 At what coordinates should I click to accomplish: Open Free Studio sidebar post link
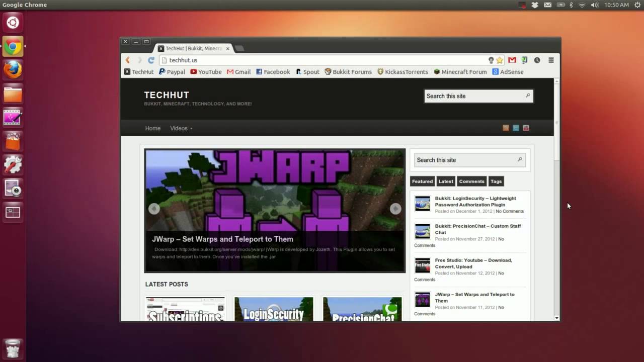coord(473,263)
